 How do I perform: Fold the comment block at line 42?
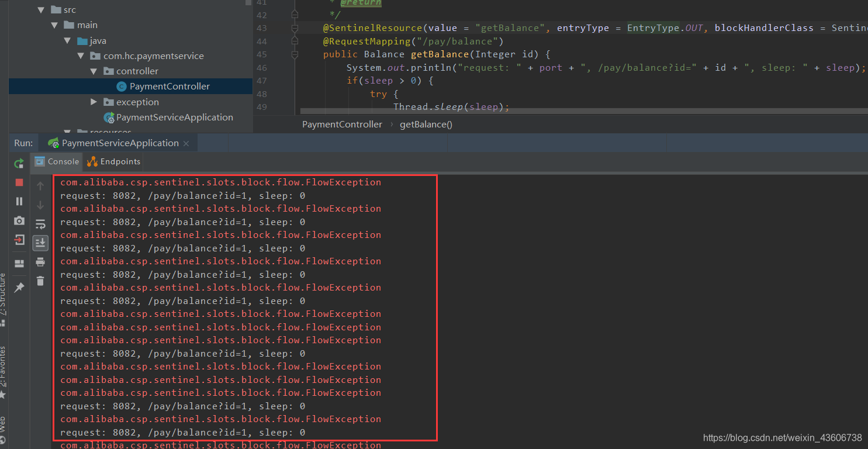pyautogui.click(x=295, y=15)
